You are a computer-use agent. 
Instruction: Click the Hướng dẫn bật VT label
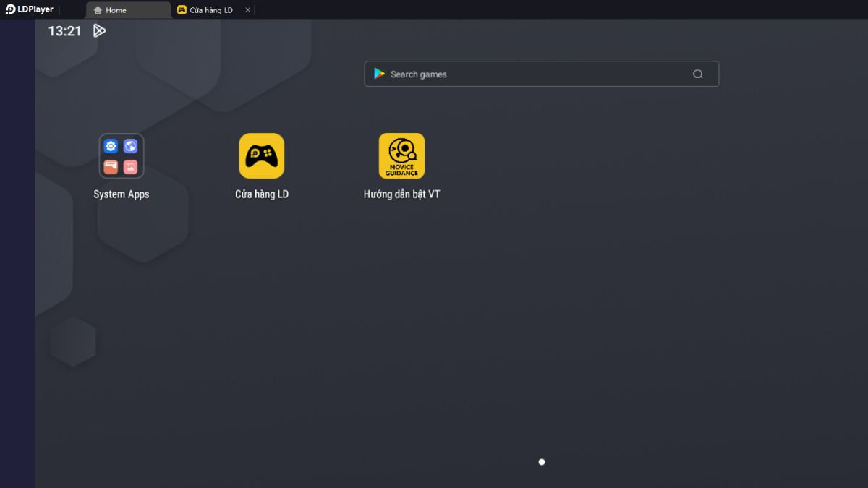(x=402, y=194)
